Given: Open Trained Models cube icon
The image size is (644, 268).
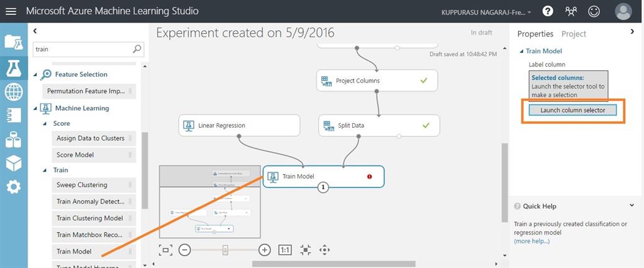Looking at the screenshot, I should pyautogui.click(x=14, y=163).
